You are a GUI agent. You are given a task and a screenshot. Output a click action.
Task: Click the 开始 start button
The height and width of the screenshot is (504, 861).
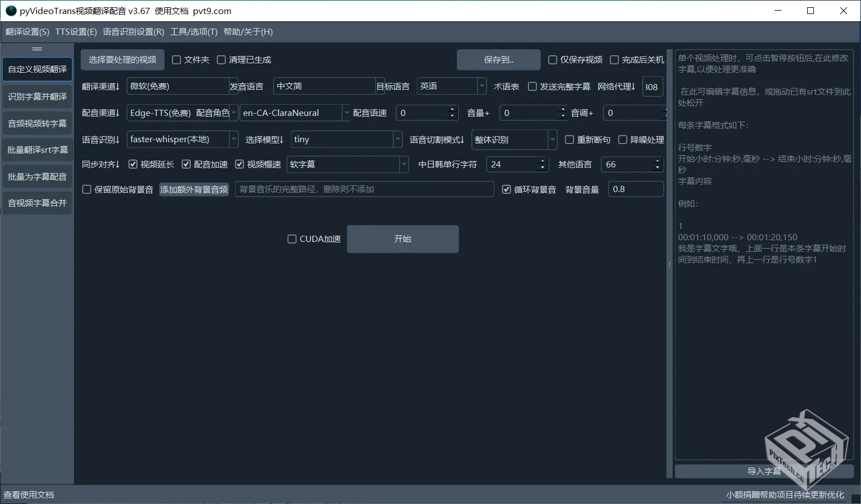(x=402, y=239)
